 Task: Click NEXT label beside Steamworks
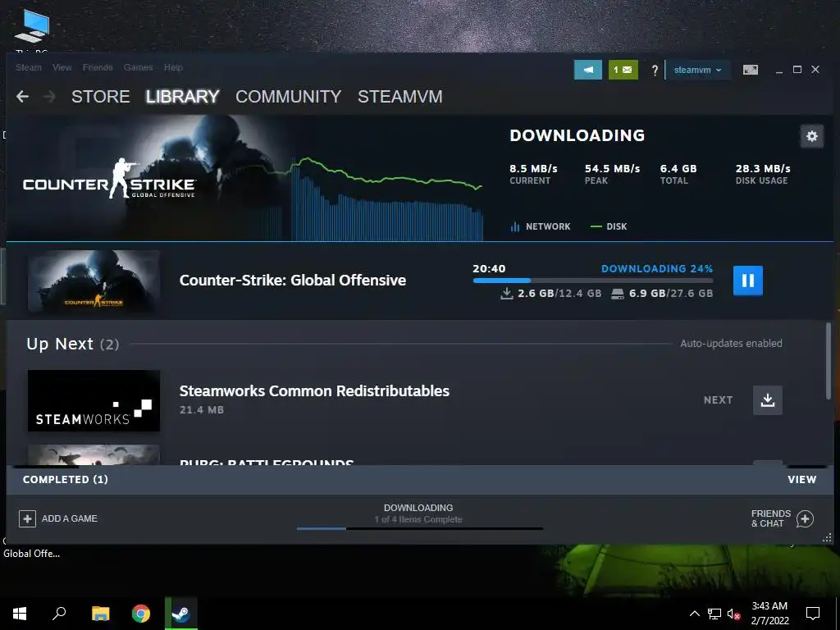point(718,400)
